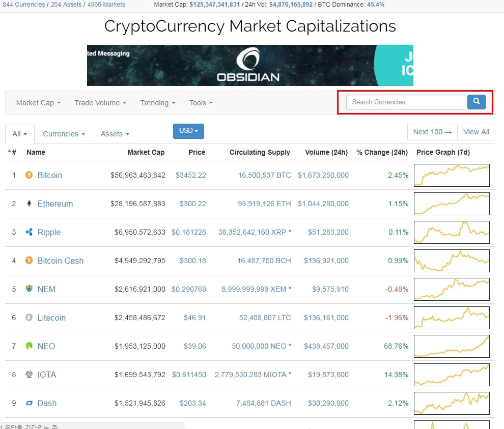Sort table by Market Cap header
The width and height of the screenshot is (504, 429).
click(x=146, y=152)
